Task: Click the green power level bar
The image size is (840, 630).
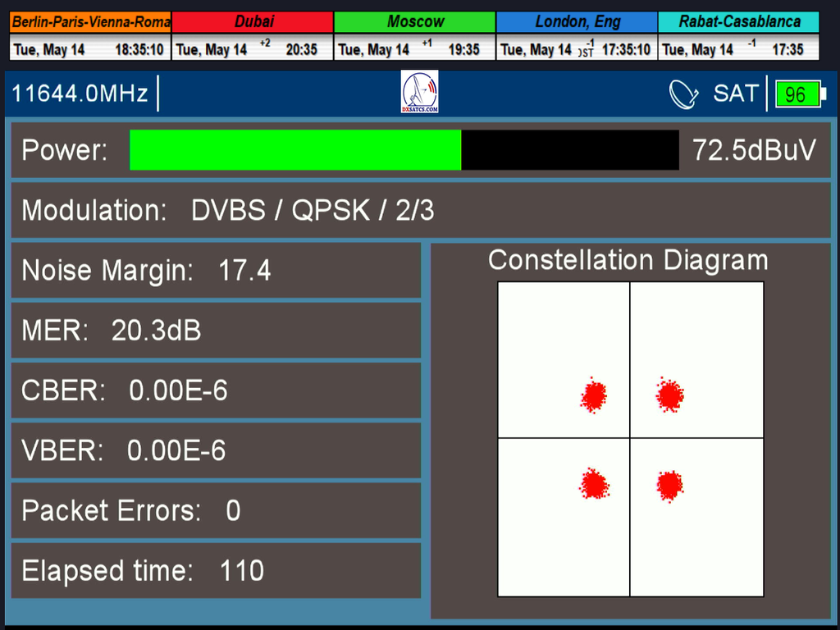Action: (295, 150)
